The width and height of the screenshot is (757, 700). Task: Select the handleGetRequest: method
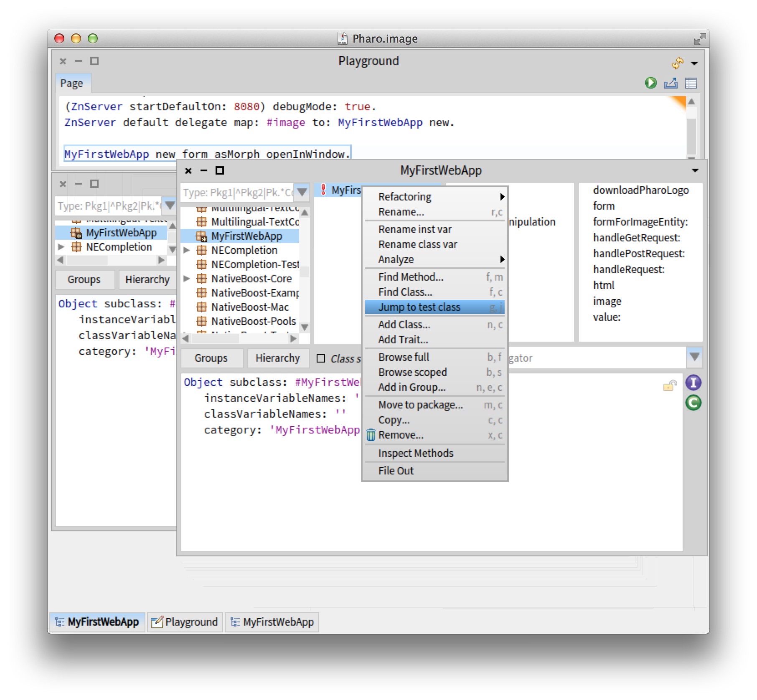click(636, 238)
